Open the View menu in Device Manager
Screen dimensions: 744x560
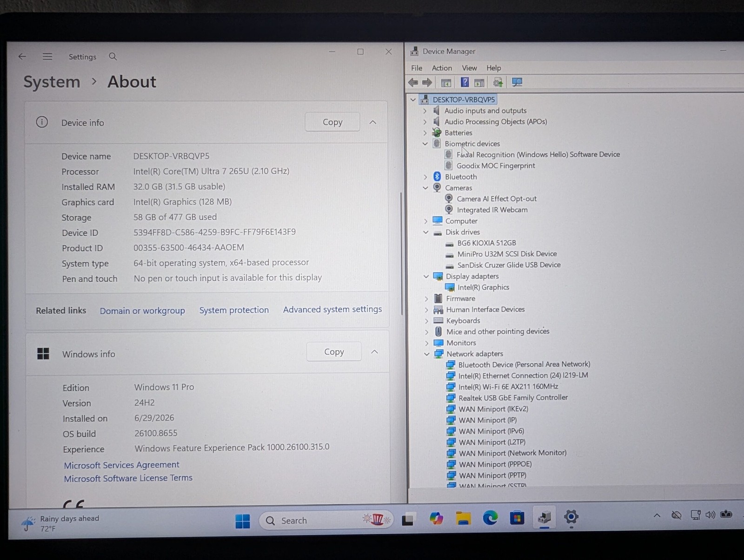coord(469,68)
